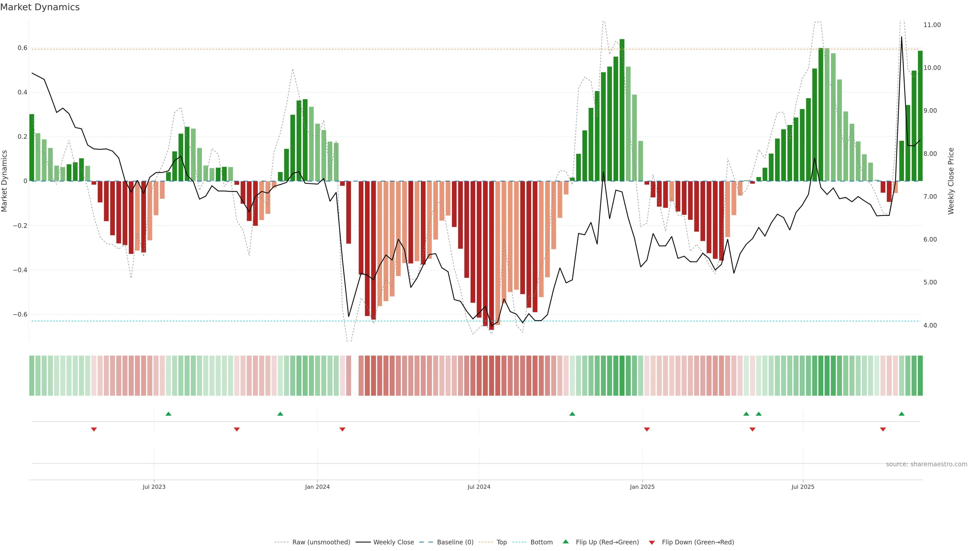Viewport: 980px width, 551px height.
Task: Click the first green flip-up triangle marker
Action: click(168, 414)
